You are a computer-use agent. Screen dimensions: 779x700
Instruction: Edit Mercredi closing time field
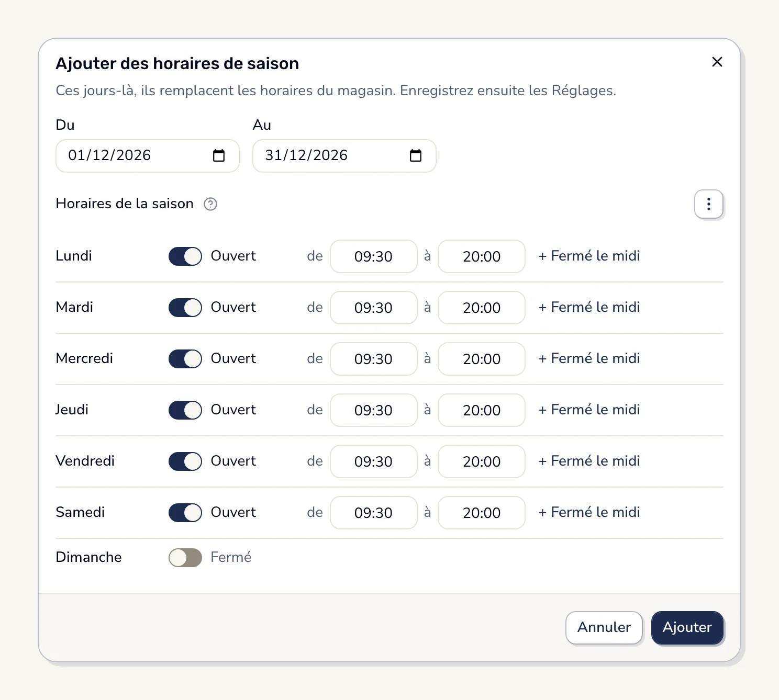(482, 359)
